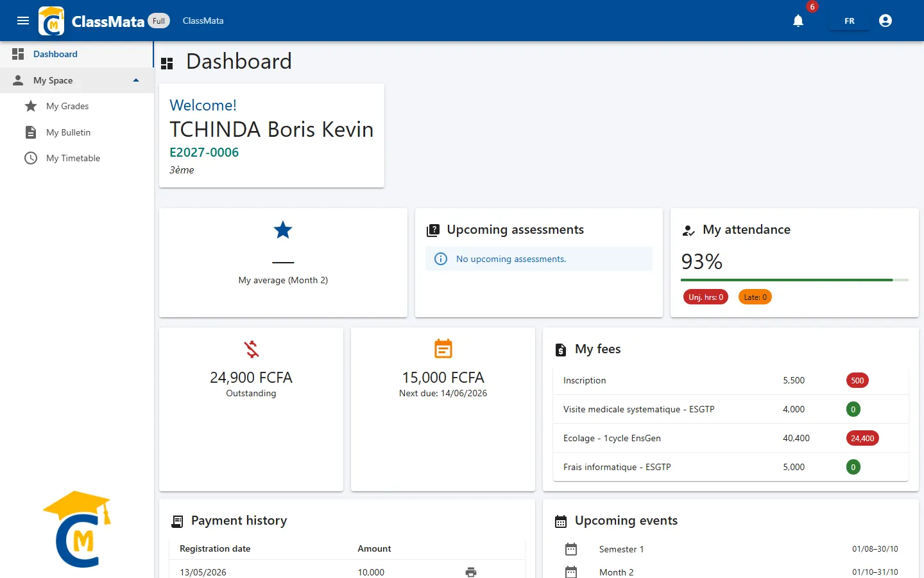Open the notifications bell
This screenshot has width=924, height=578.
tap(798, 21)
